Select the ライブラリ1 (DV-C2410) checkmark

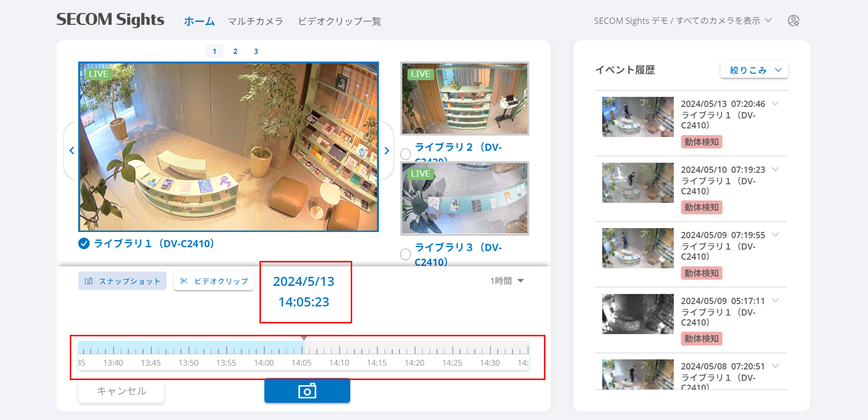(x=84, y=243)
